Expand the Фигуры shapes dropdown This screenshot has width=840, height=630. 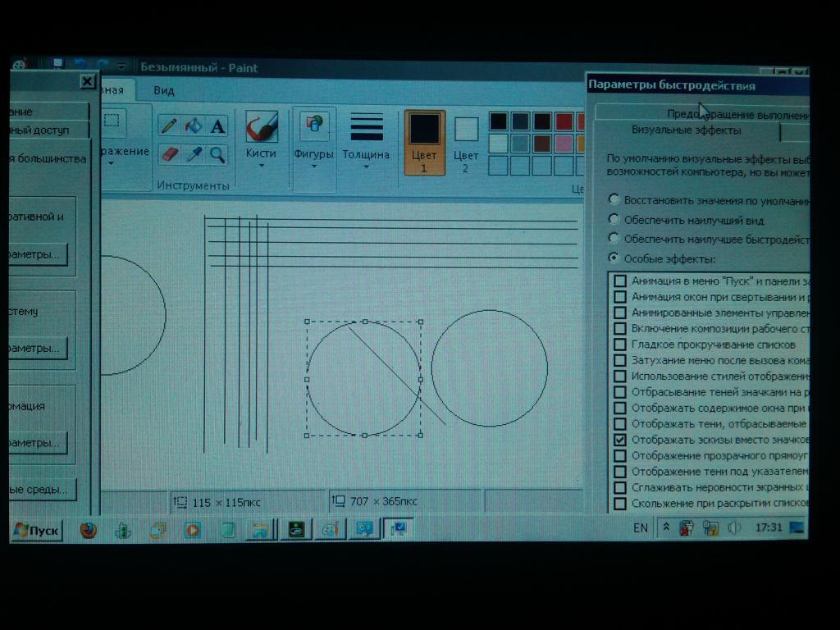click(x=314, y=166)
